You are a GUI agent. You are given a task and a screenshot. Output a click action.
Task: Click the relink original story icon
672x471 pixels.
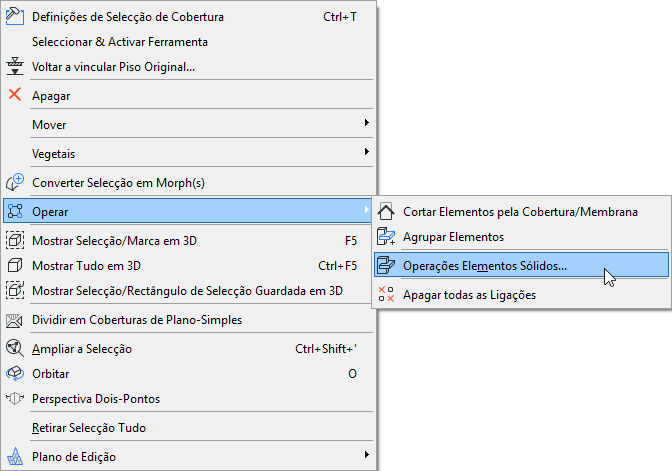15,66
